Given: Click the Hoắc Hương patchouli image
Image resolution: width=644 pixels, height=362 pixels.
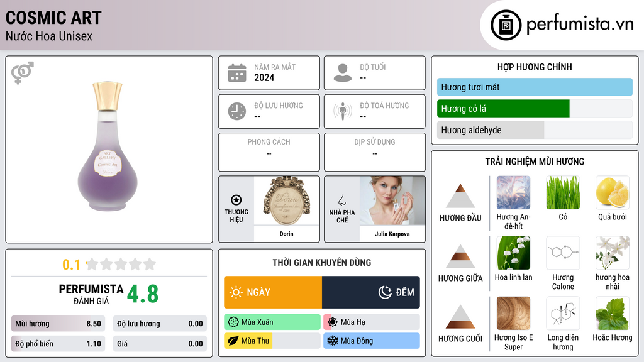Looking at the screenshot, I should click(613, 313).
